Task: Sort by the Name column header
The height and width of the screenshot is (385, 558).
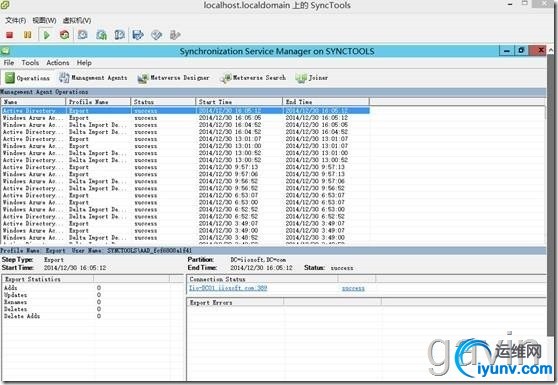Action: 33,102
